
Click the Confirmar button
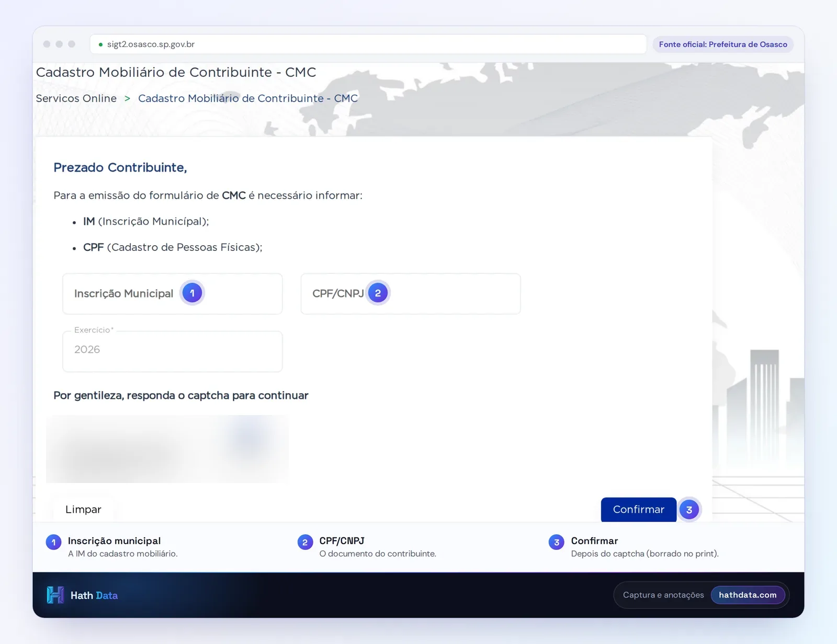click(638, 509)
